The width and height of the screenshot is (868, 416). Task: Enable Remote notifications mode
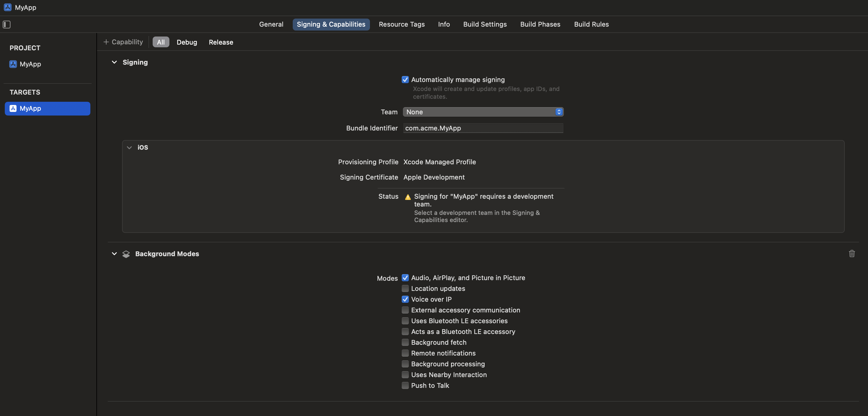(x=405, y=353)
